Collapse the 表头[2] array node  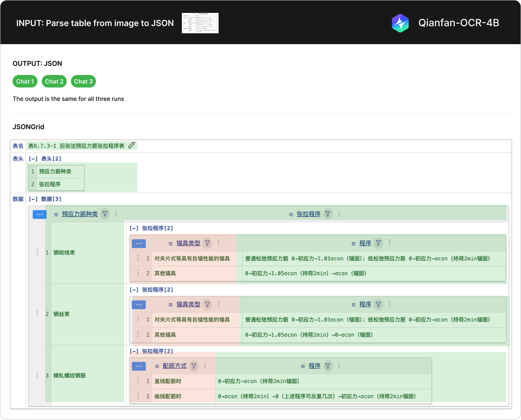pyautogui.click(x=33, y=159)
